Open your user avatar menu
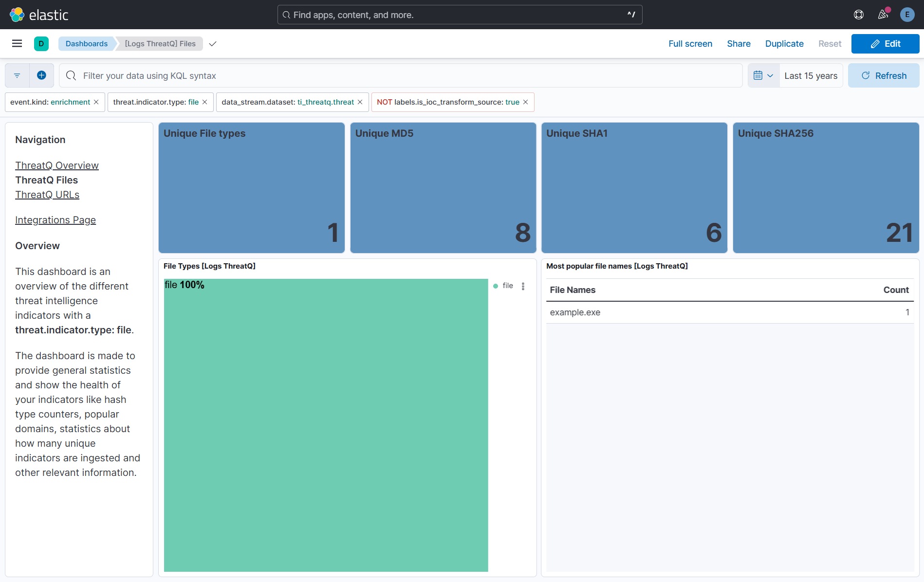Image resolution: width=924 pixels, height=582 pixels. [x=907, y=15]
